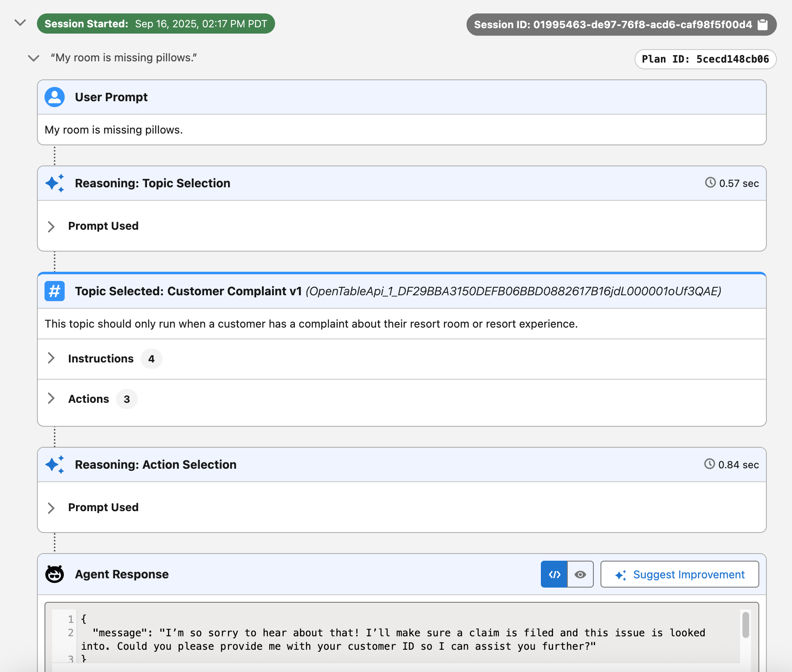Expand Prompt Used under Topic Selection
This screenshot has height=672, width=792.
pyautogui.click(x=51, y=226)
